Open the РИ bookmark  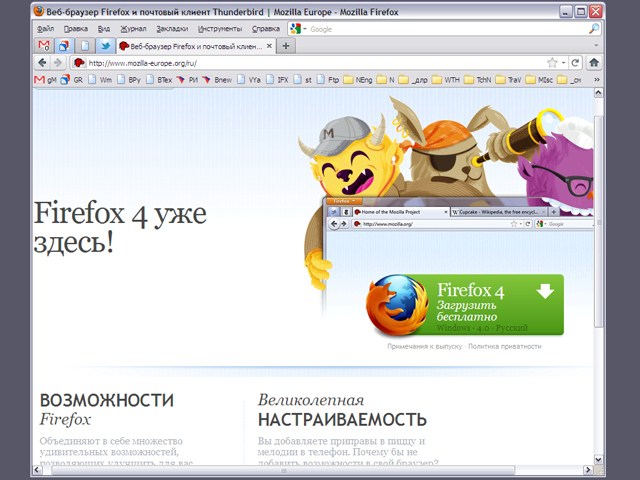[187, 80]
